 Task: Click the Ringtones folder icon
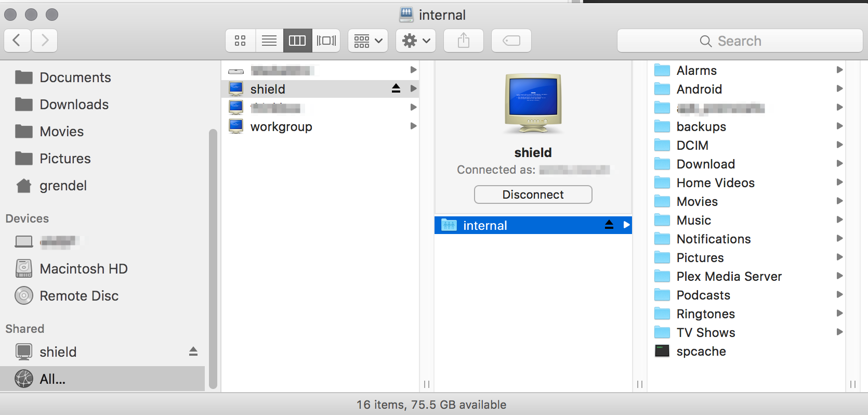pyautogui.click(x=662, y=314)
